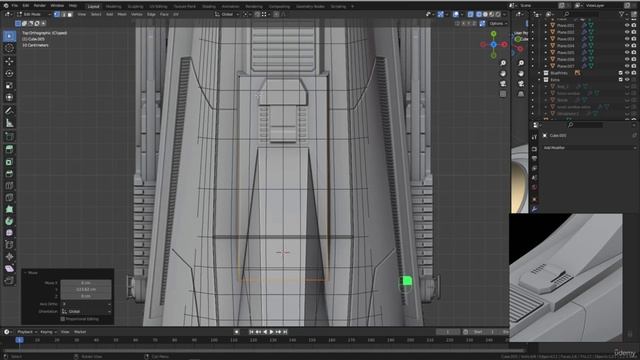Collapse the Move operator panel

point(25,273)
